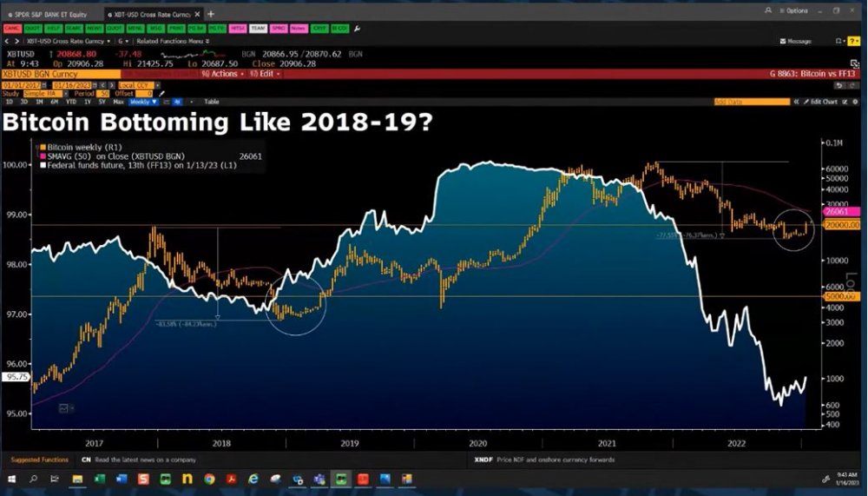Click the user profile icon near Options
This screenshot has width=868, height=496.
point(766,11)
